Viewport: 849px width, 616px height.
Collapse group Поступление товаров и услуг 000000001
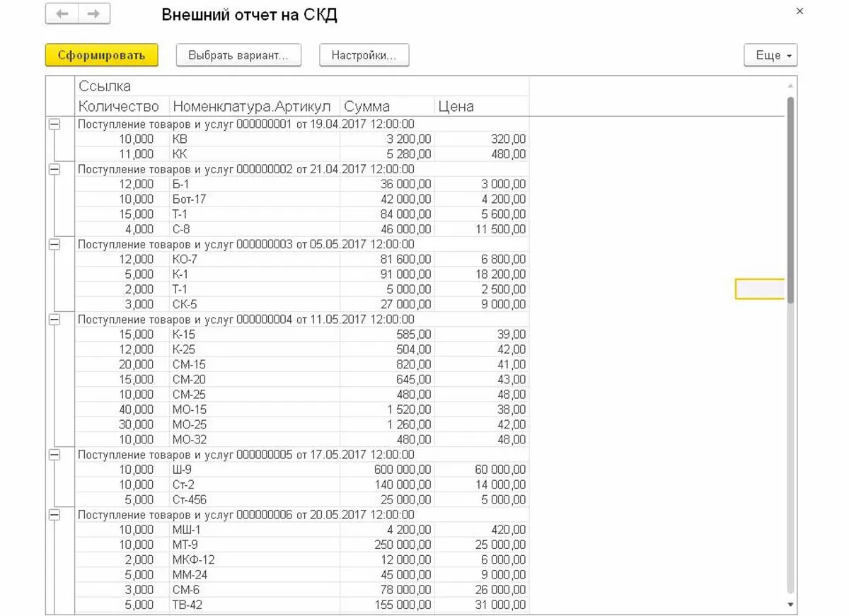click(x=54, y=124)
